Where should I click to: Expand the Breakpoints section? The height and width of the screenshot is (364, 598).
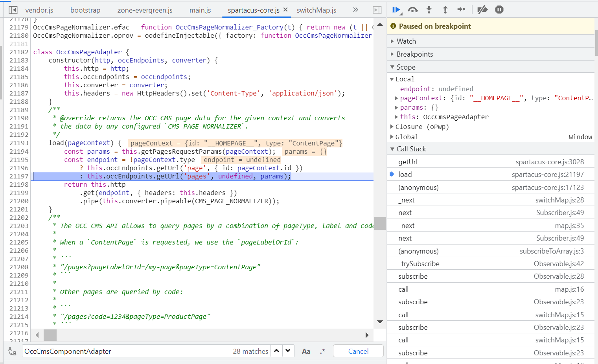(491, 54)
